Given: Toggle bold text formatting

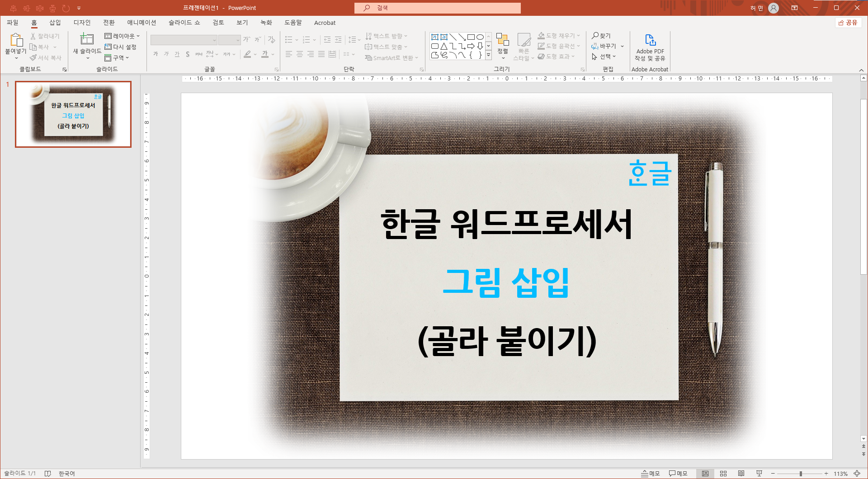Looking at the screenshot, I should tap(156, 54).
